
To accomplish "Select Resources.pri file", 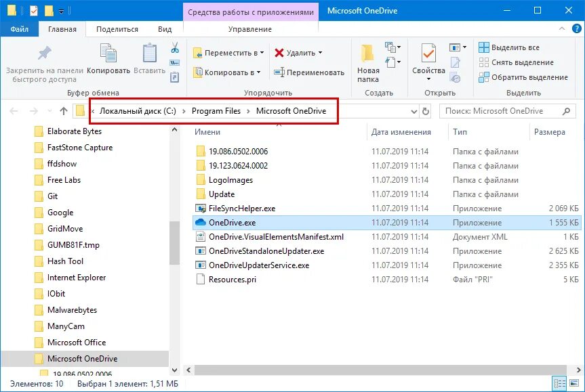I will (x=387, y=280).
